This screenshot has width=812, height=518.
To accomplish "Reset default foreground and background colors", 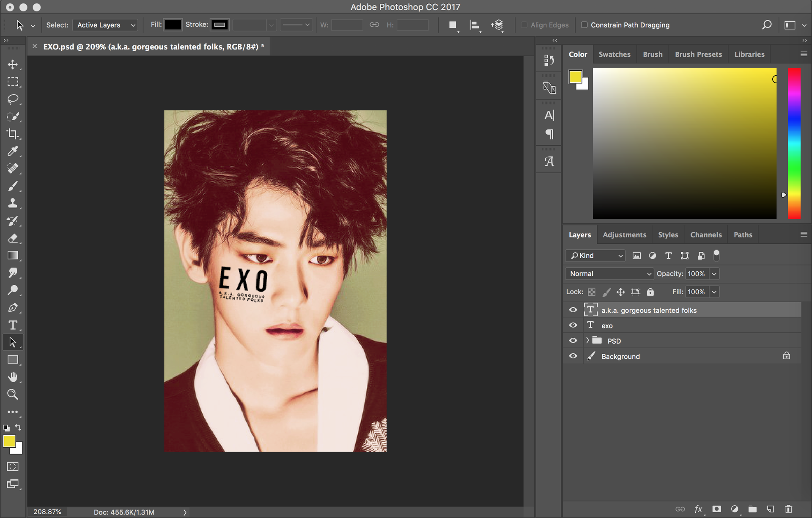I will coord(6,428).
